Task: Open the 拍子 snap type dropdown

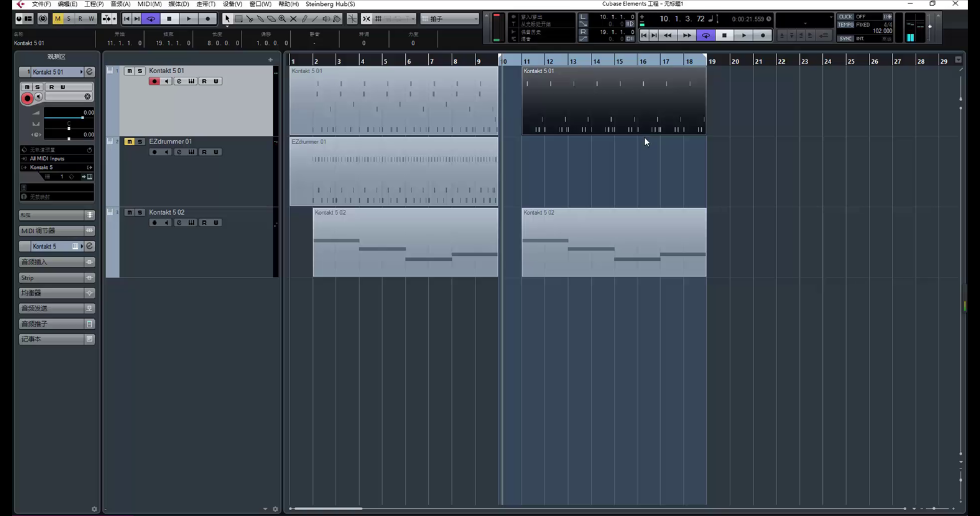Action: 450,19
